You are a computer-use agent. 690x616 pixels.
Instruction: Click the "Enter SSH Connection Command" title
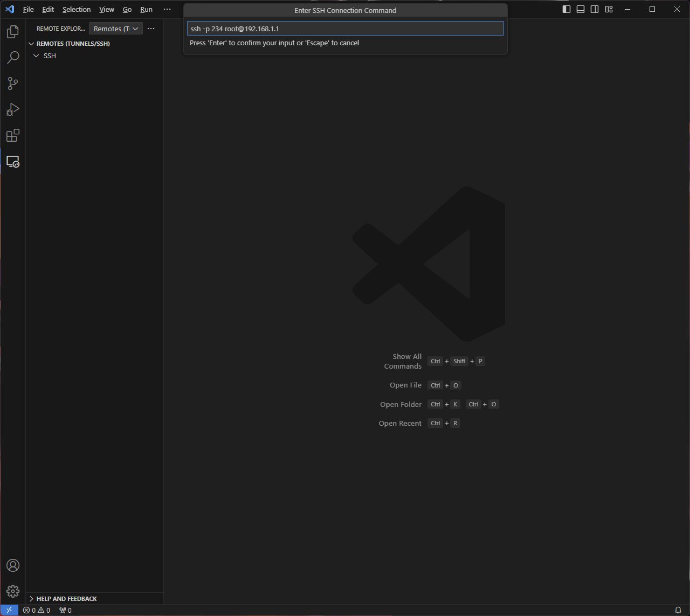click(x=346, y=10)
